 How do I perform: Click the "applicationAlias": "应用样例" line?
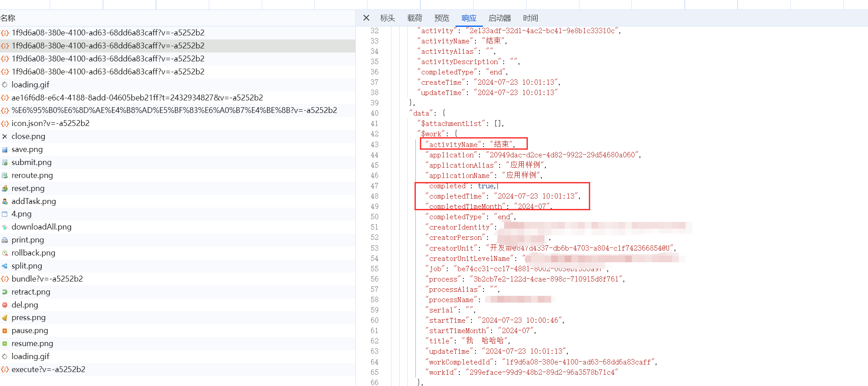[486, 165]
